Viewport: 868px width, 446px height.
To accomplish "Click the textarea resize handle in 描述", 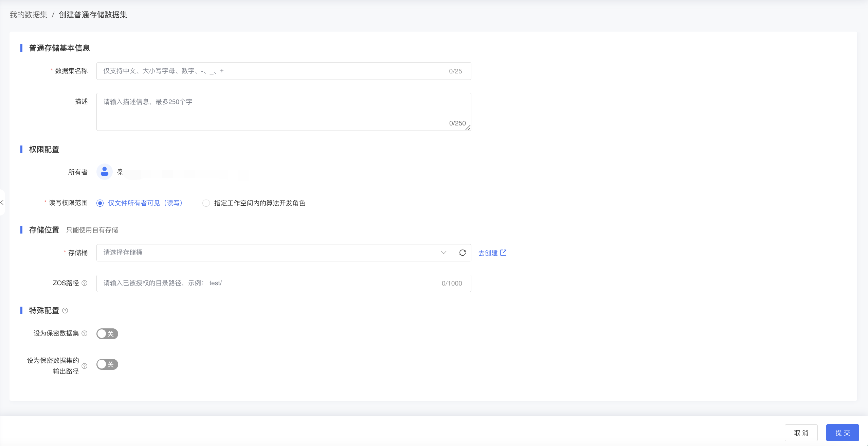I will [x=468, y=127].
